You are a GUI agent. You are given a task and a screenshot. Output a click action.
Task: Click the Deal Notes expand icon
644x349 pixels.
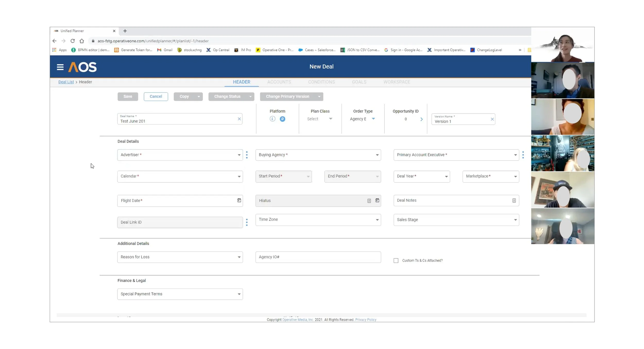[x=514, y=200]
